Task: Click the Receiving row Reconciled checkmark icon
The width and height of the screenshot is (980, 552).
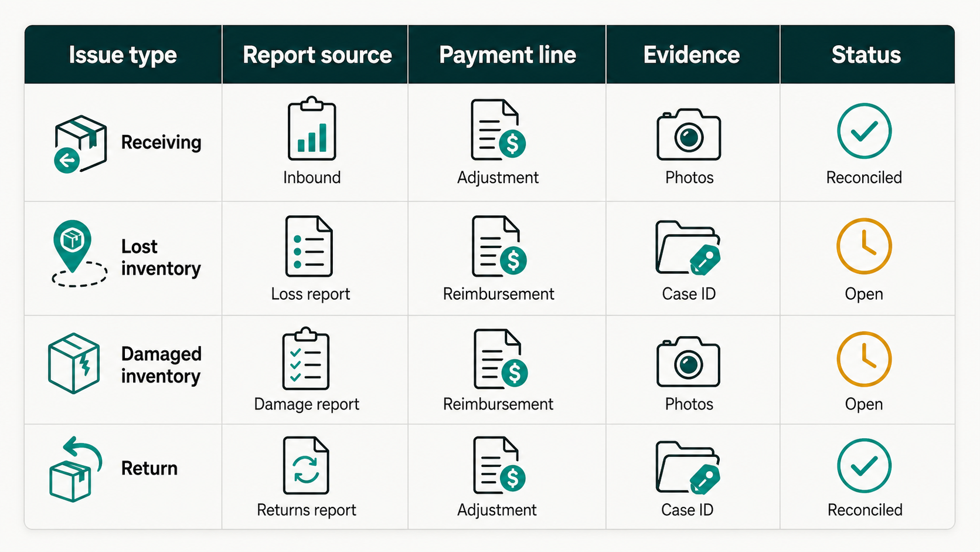Action: (x=864, y=131)
